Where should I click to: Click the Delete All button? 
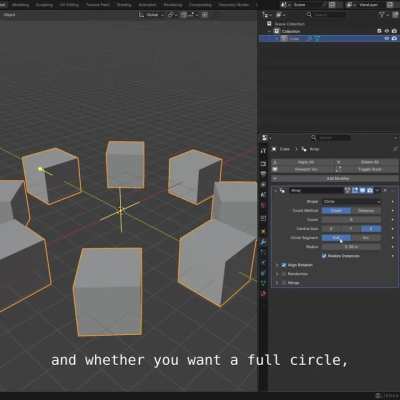370,162
